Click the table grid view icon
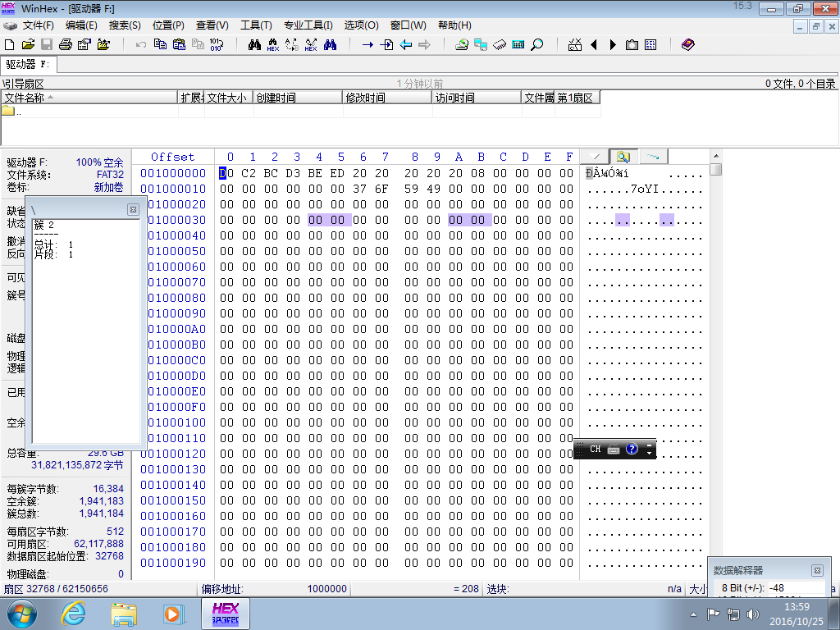The width and height of the screenshot is (840, 630). click(651, 44)
